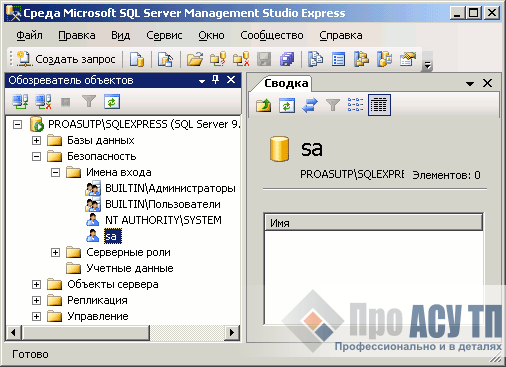Click the left arrow of horizontal scrollbar
Image resolution: width=506 pixels, height=367 pixels.
click(x=13, y=332)
